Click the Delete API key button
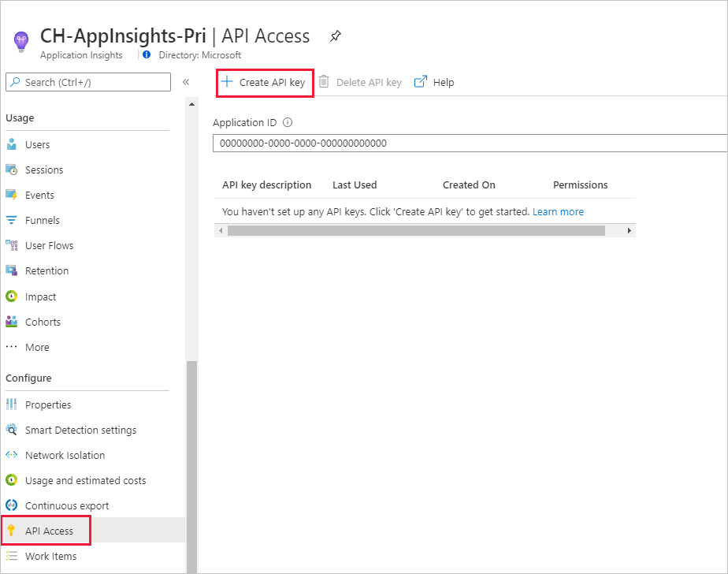This screenshot has width=728, height=574. click(x=361, y=82)
